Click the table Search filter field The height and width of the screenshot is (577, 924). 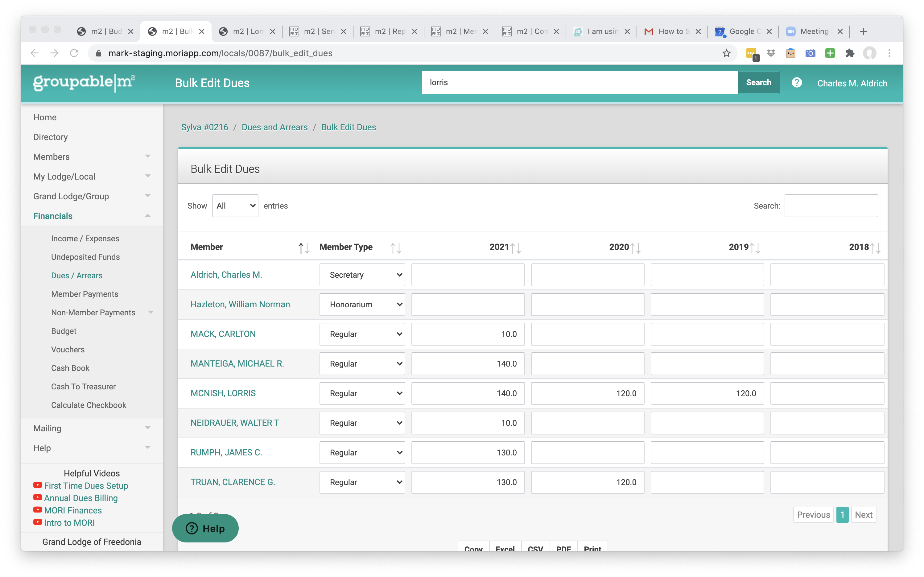pyautogui.click(x=831, y=206)
